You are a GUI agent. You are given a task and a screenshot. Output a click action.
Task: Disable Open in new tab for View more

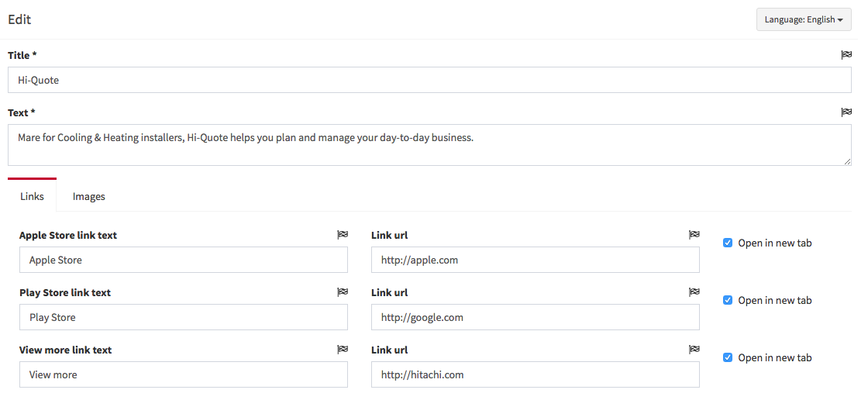[x=728, y=357]
